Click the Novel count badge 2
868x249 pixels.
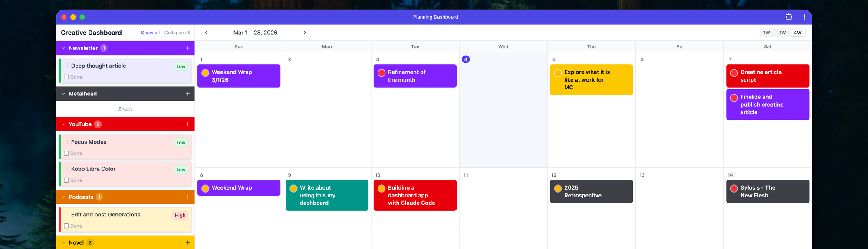[90, 242]
